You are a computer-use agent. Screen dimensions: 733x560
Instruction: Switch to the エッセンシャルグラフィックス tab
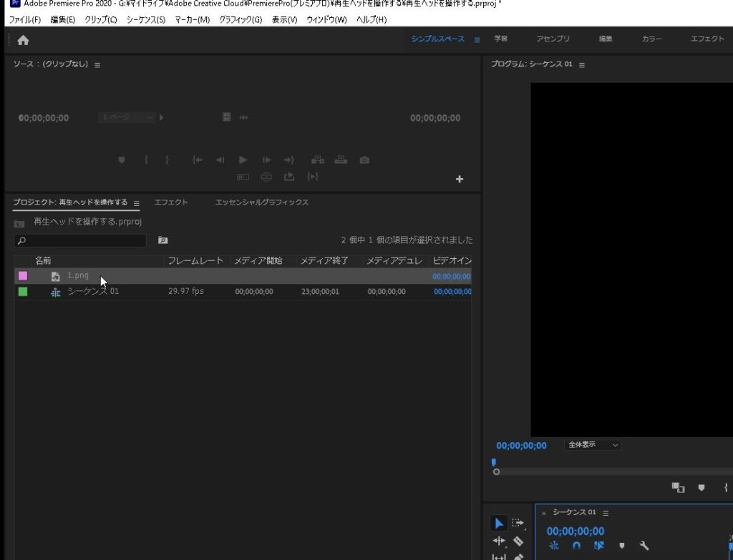click(262, 202)
